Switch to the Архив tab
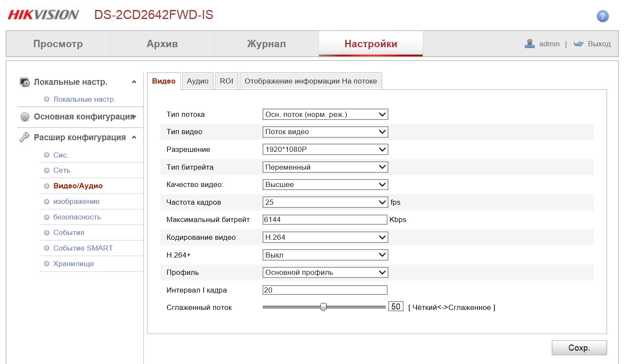628x364 pixels. [162, 44]
